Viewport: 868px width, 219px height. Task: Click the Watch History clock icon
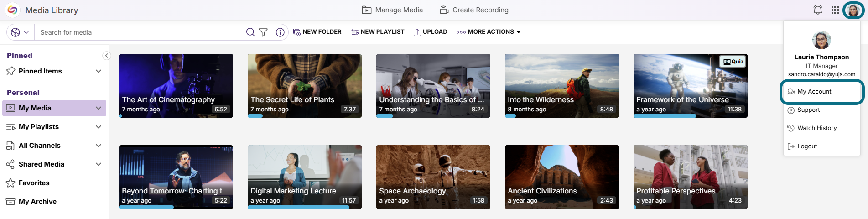791,128
